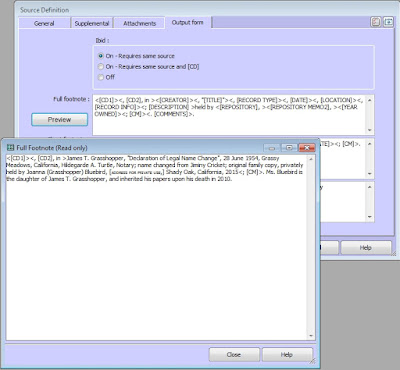Click second icon at top right of Source Definition
The width and height of the screenshot is (400, 370).
388,22
